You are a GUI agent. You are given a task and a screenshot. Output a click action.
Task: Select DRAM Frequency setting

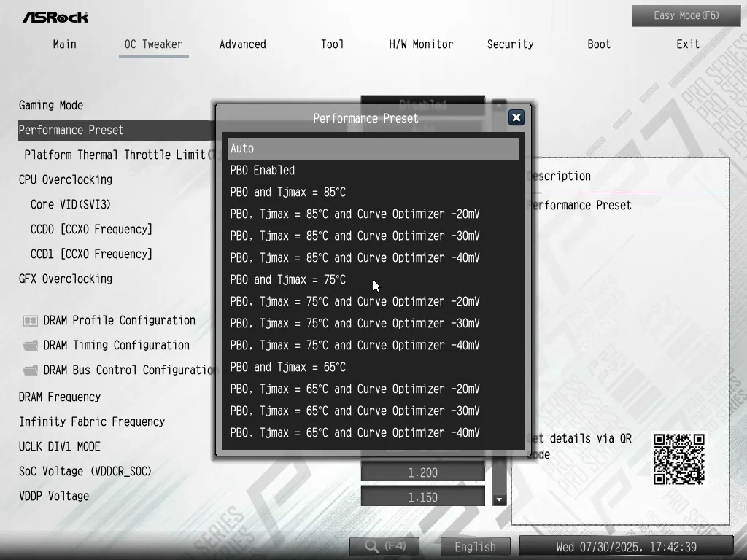tap(60, 397)
